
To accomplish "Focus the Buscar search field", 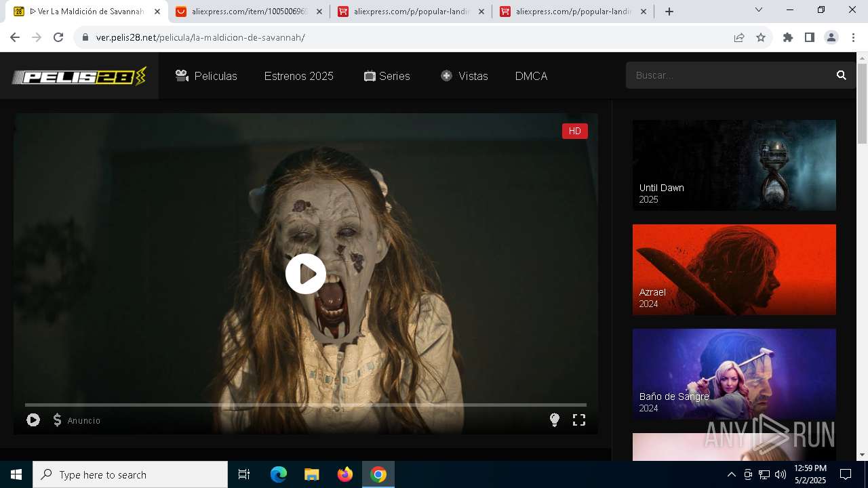I will [x=730, y=75].
